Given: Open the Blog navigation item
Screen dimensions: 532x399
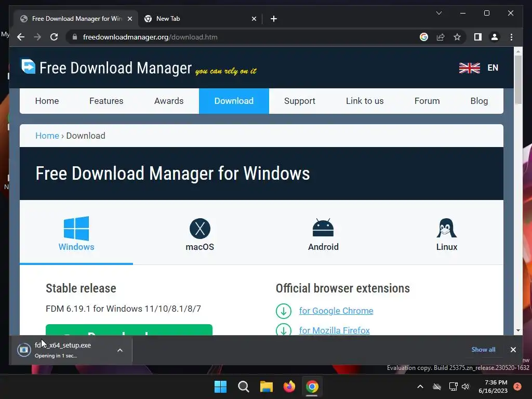Looking at the screenshot, I should 479,101.
